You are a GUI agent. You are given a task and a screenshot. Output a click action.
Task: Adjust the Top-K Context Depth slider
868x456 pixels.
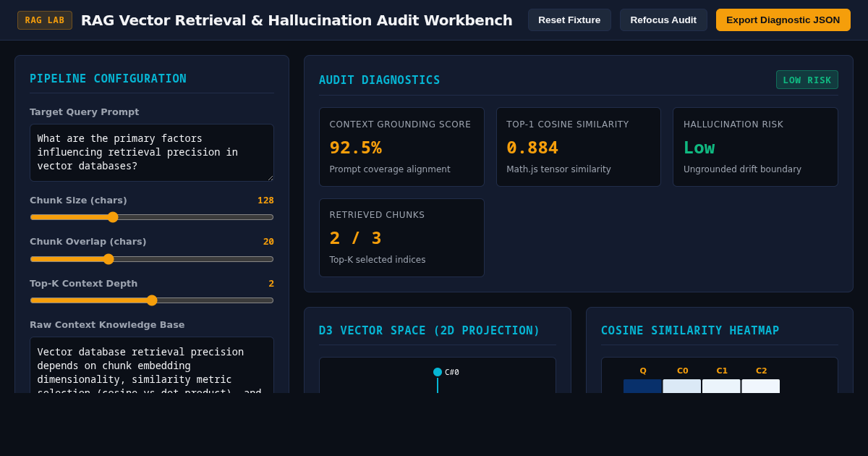coord(152,300)
